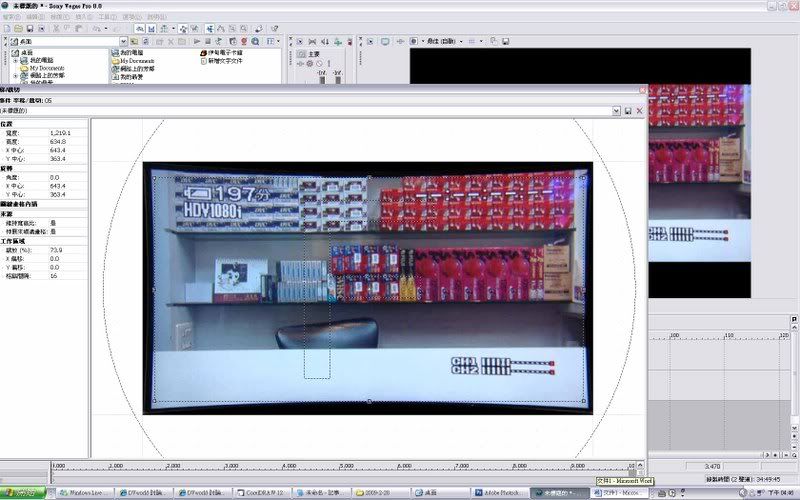Open the preview quality 預覽(自動) dropdown
The image size is (800, 500).
point(444,41)
